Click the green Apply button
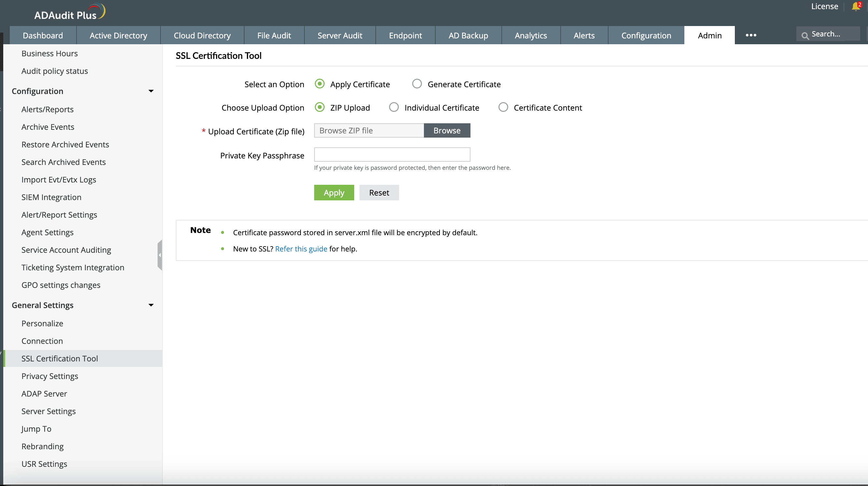 point(334,193)
